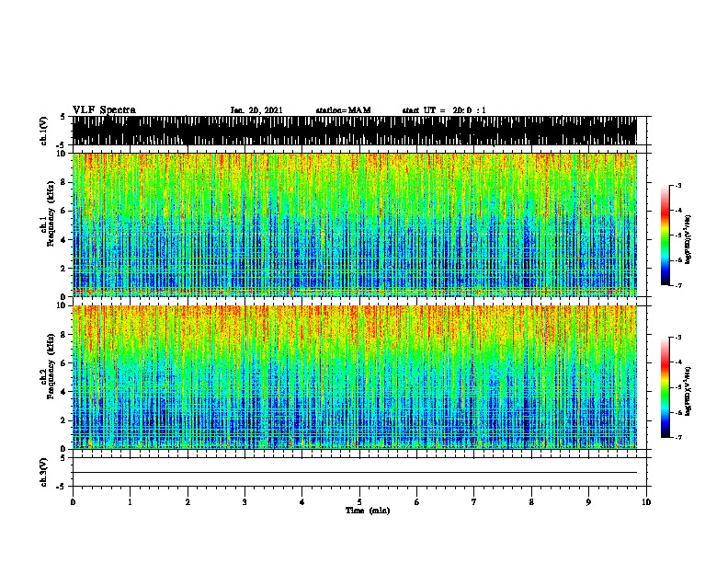Click the ch.2 color scale bar
This screenshot has height=563, width=728.
(x=665, y=387)
